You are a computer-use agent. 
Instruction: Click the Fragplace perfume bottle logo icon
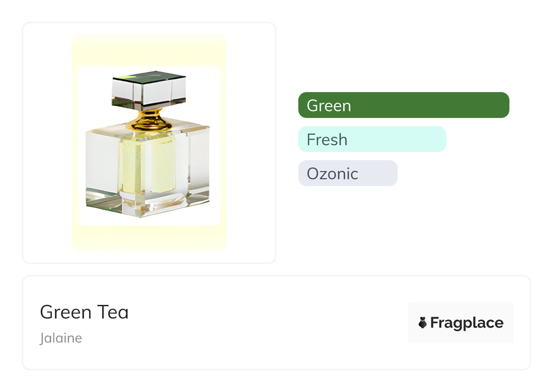(x=423, y=323)
